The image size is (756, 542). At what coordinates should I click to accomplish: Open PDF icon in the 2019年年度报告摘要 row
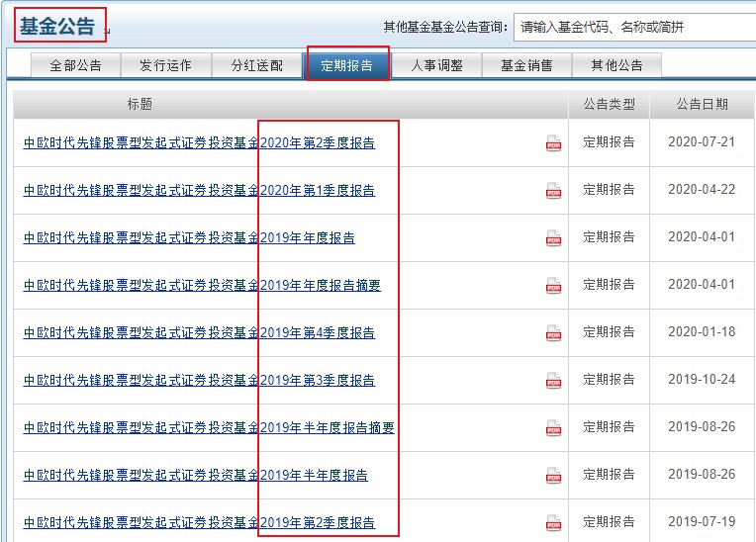[553, 286]
